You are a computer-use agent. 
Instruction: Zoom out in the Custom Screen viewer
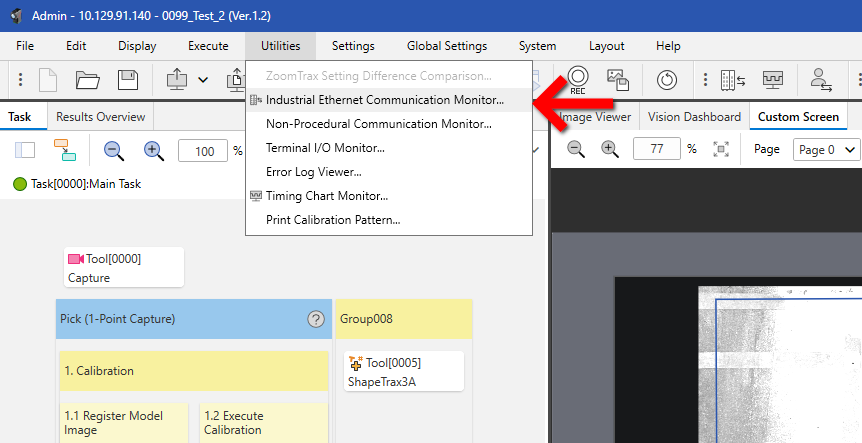[576, 149]
